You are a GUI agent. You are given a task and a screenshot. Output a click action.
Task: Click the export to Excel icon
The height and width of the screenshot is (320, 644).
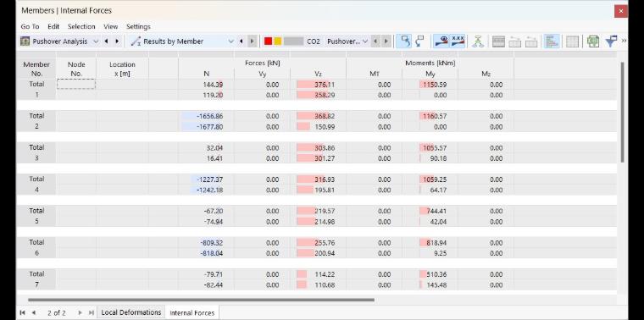(592, 41)
